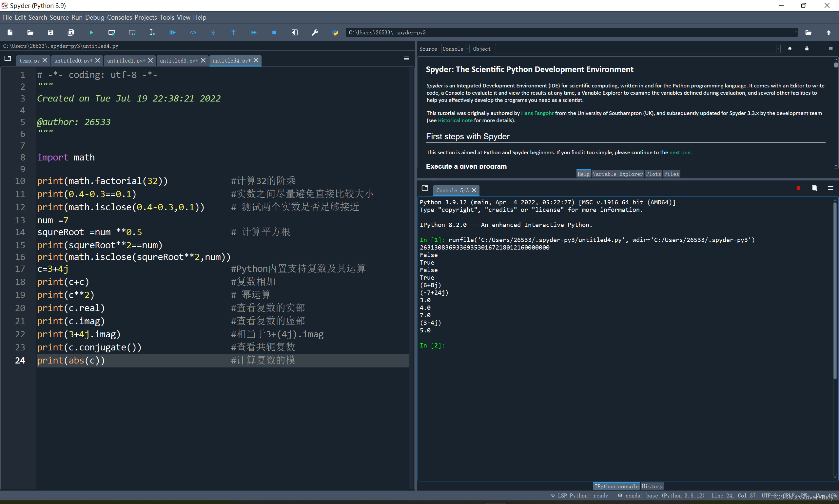Click Save all files icon

pos(71,33)
